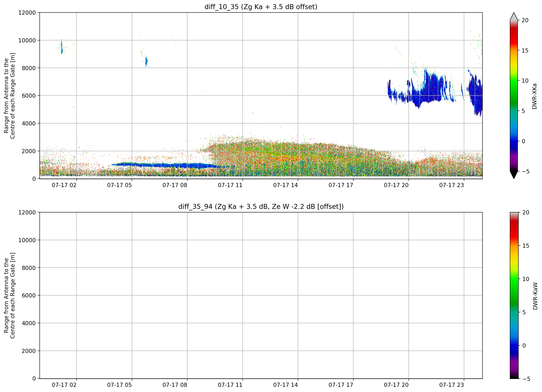This screenshot has width=542, height=392.
Task: Click the "12000" y-tick of the diff_10_35 plot
Action: (x=27, y=13)
